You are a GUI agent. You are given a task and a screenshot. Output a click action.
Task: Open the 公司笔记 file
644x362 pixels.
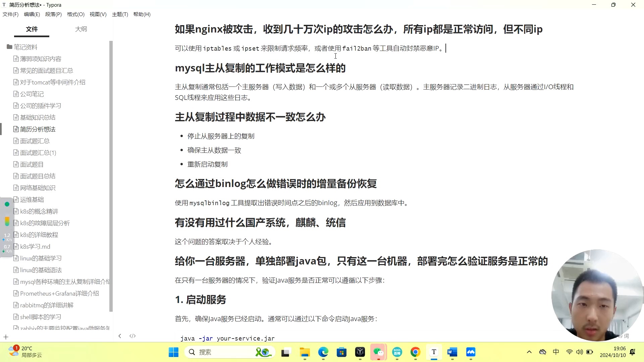[29, 94]
